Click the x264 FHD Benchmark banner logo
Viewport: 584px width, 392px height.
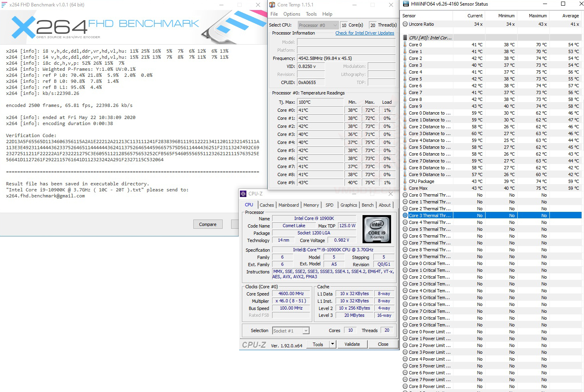click(x=105, y=27)
